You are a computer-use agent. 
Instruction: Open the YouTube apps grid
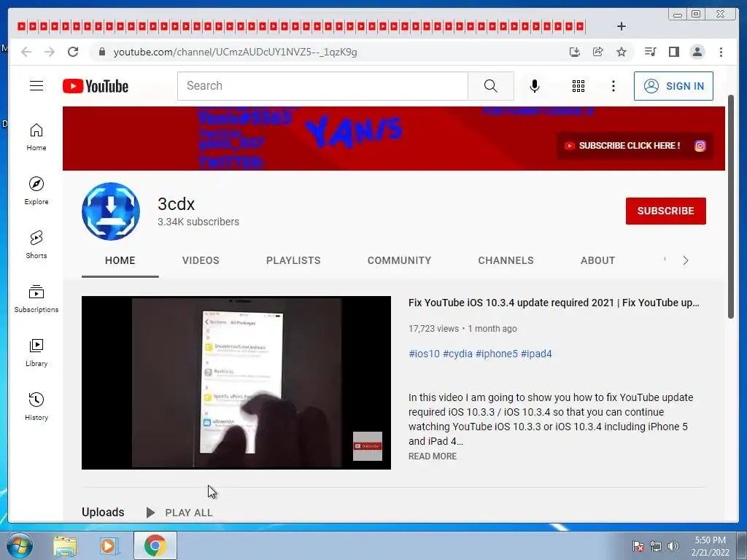tap(578, 86)
